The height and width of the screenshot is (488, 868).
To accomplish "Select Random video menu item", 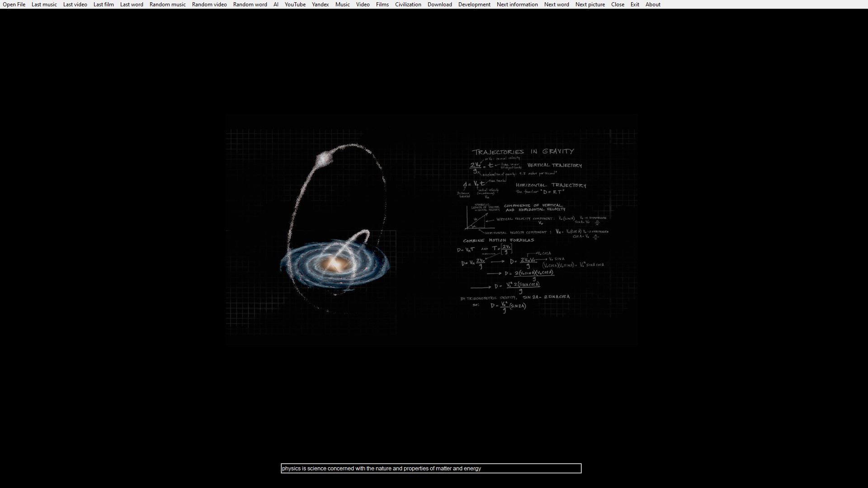I will pos(209,5).
